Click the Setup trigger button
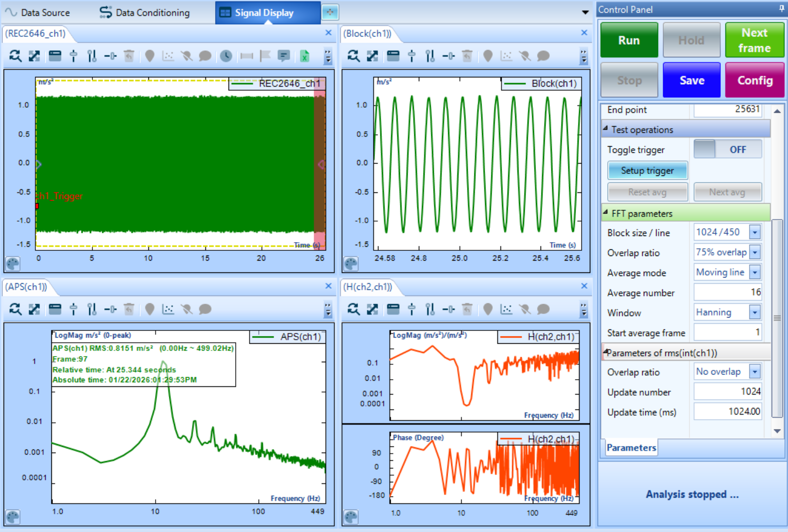Viewport: 788px width, 532px height. click(647, 171)
